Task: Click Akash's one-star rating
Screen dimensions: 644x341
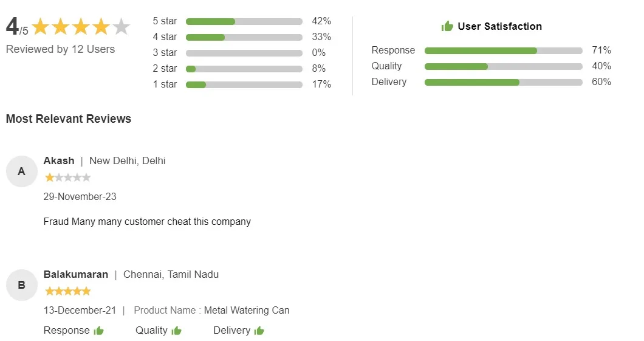Action: click(67, 177)
